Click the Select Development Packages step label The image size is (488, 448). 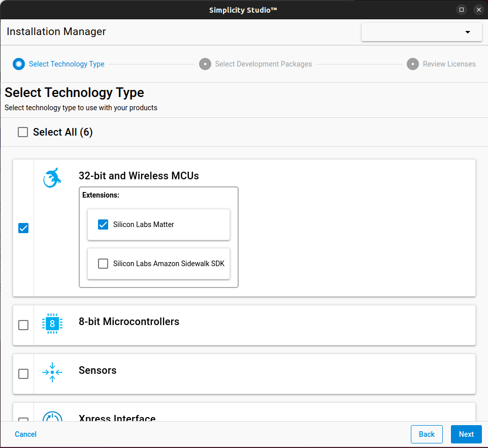[264, 64]
